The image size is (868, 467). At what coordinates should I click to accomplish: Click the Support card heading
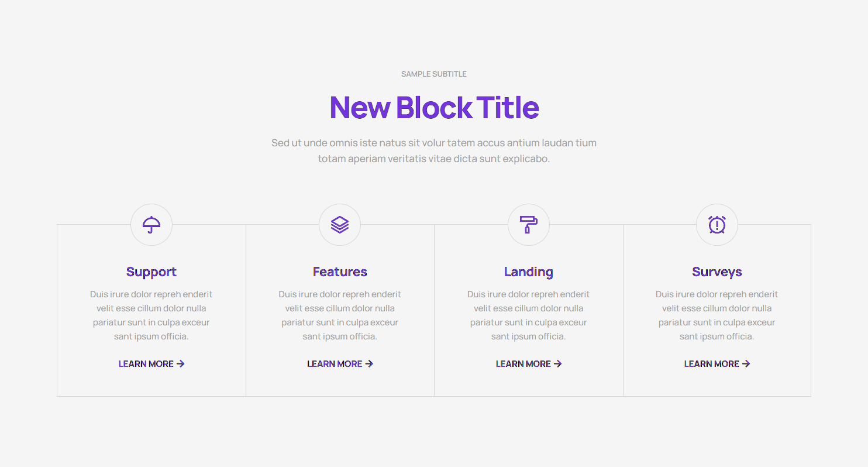coord(151,272)
